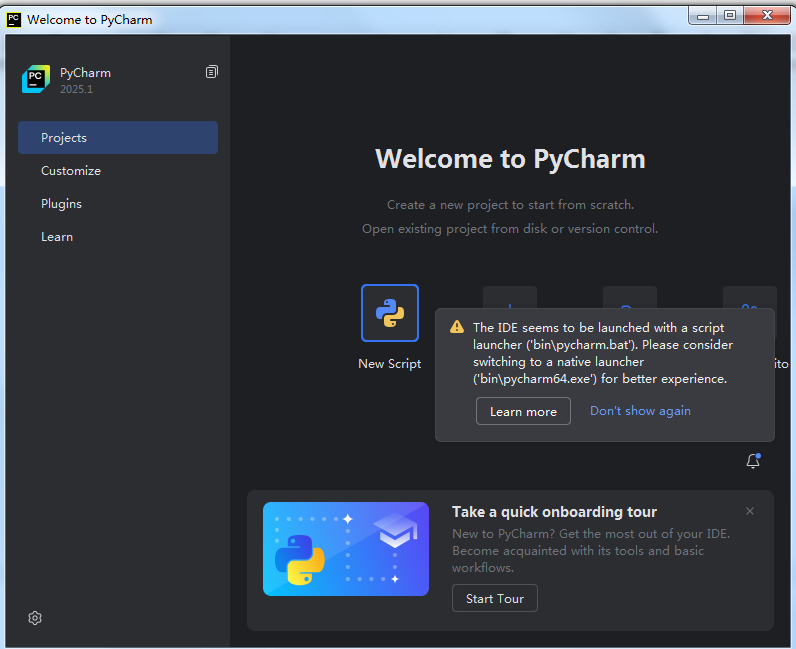Click the New Script label

pyautogui.click(x=390, y=364)
